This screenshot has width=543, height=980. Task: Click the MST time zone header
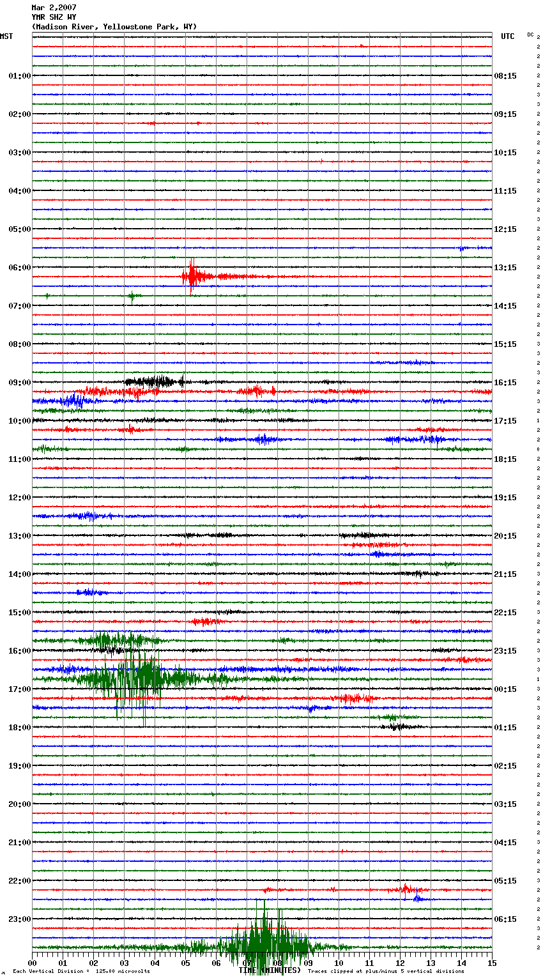(6, 36)
